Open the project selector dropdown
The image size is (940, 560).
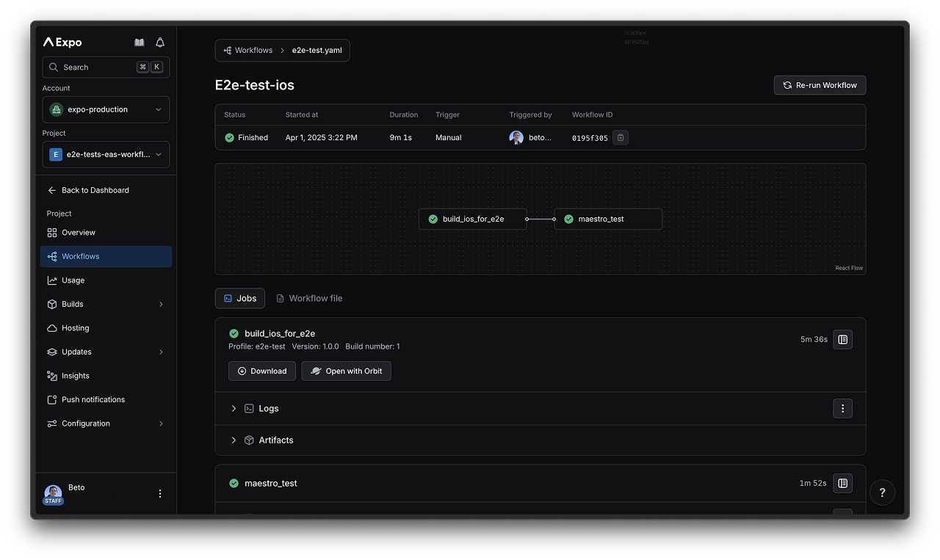[x=106, y=155]
